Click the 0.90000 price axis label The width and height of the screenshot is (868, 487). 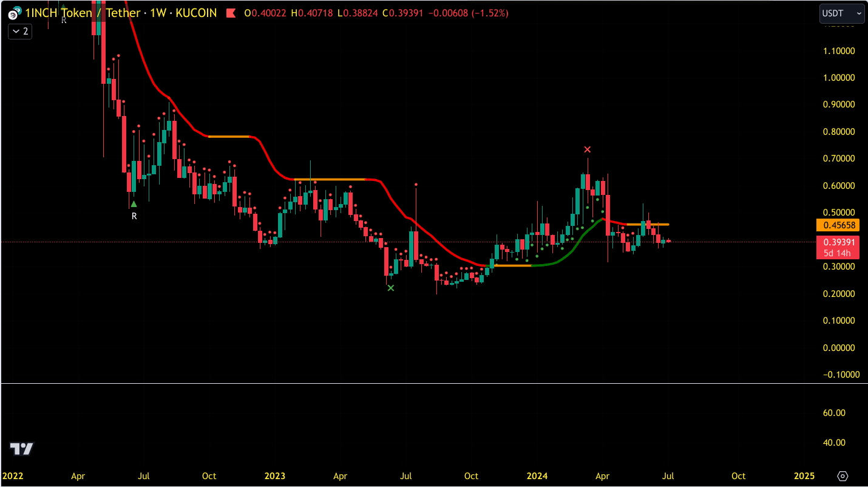838,104
